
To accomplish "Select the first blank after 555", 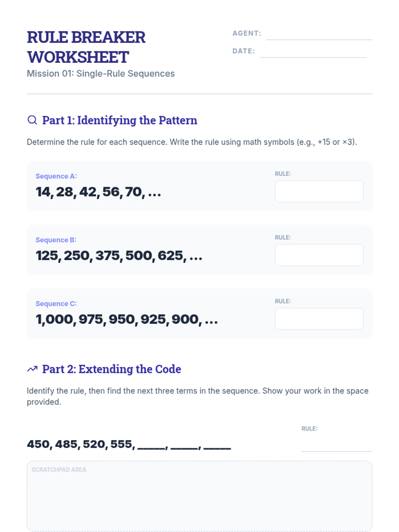I will click(151, 446).
